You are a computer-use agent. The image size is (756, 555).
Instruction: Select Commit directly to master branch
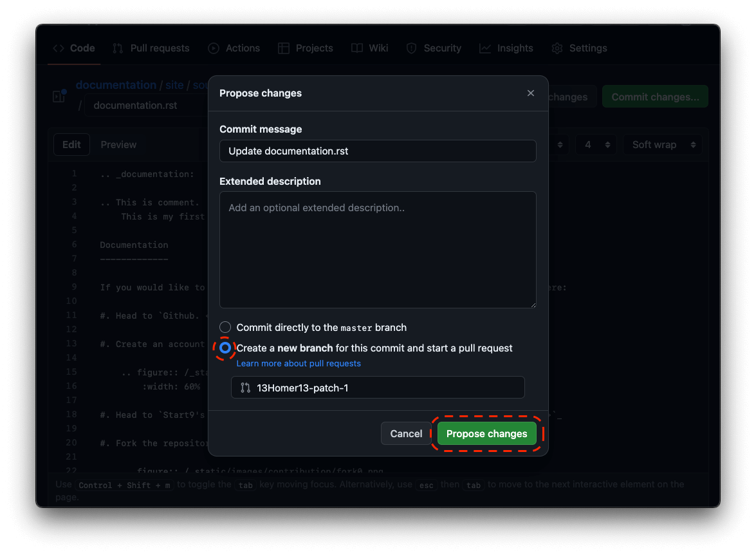[225, 328]
